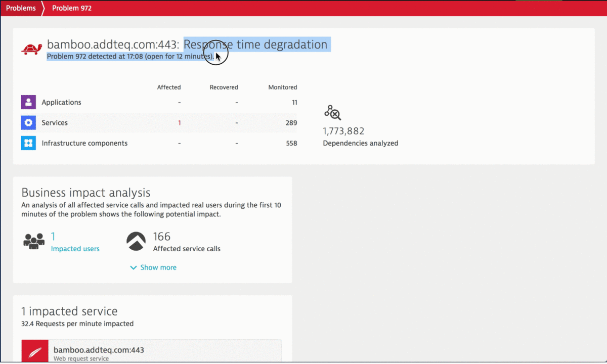Open the Impacted users link
The width and height of the screenshot is (607, 364).
[75, 249]
